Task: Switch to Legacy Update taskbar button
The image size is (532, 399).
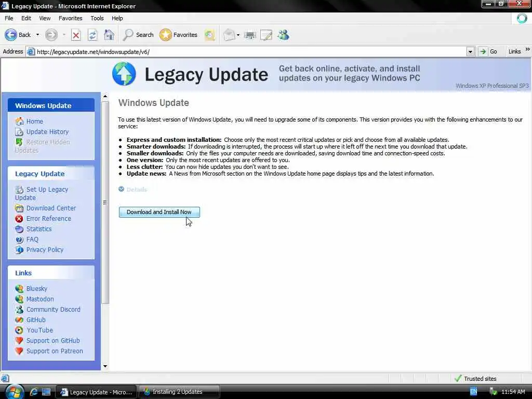Action: click(96, 392)
